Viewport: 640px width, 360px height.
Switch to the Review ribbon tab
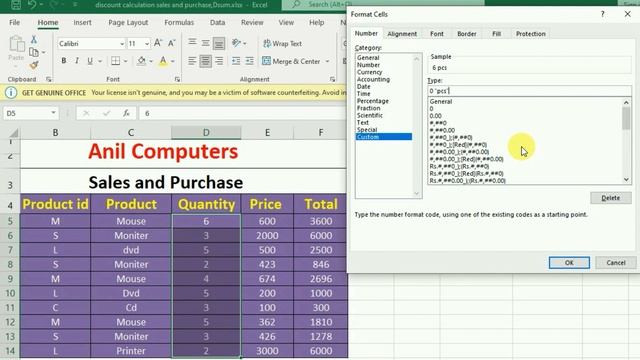(x=252, y=22)
